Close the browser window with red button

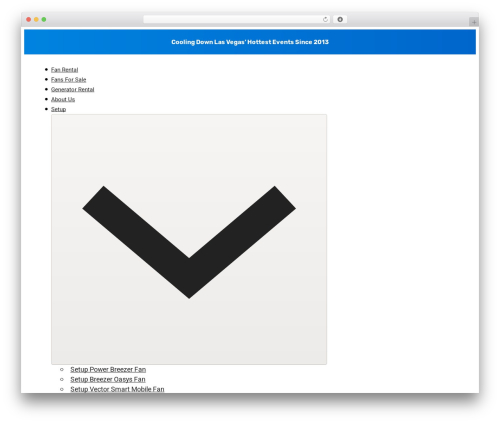[x=29, y=19]
